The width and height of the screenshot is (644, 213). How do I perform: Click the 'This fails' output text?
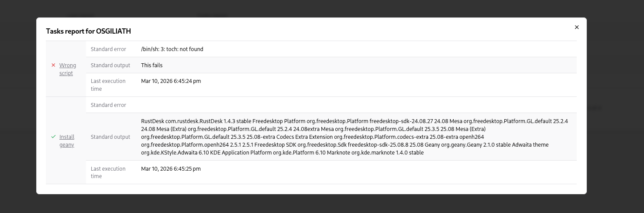tap(152, 65)
